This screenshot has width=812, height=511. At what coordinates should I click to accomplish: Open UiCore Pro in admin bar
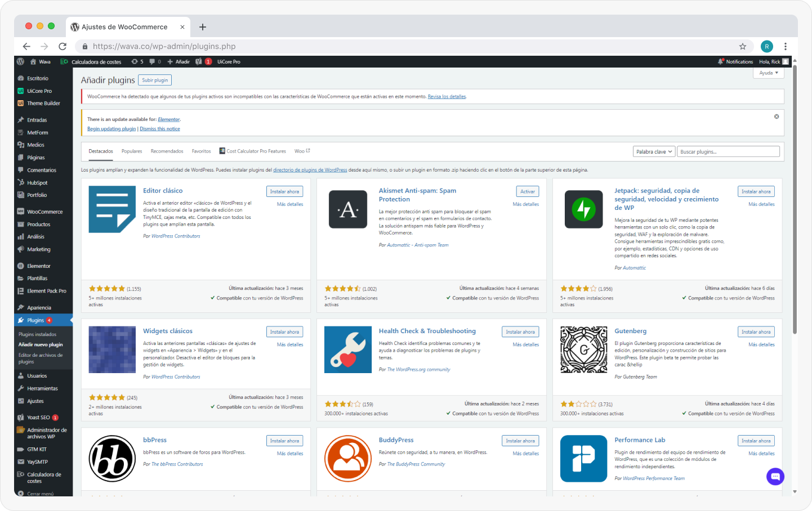coord(229,61)
